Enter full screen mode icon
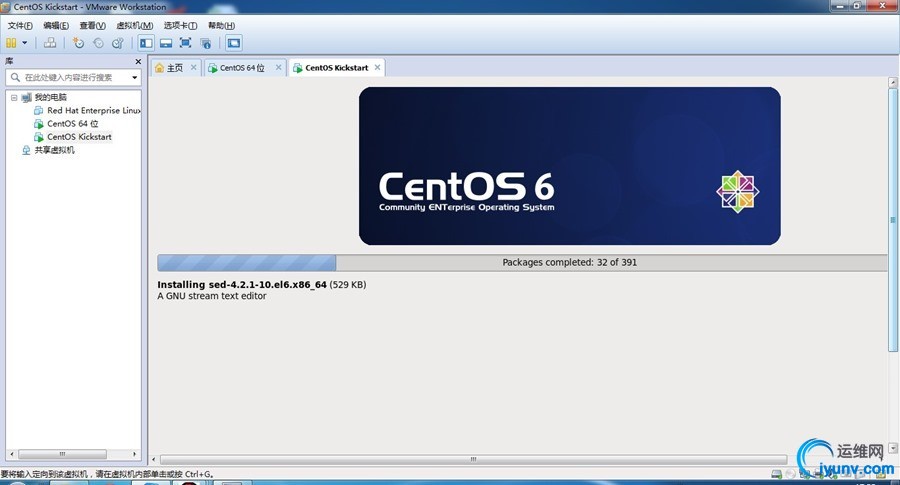 click(185, 43)
